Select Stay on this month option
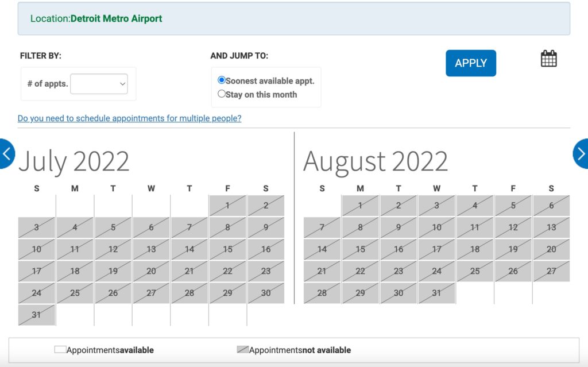This screenshot has width=588, height=367. click(x=222, y=94)
